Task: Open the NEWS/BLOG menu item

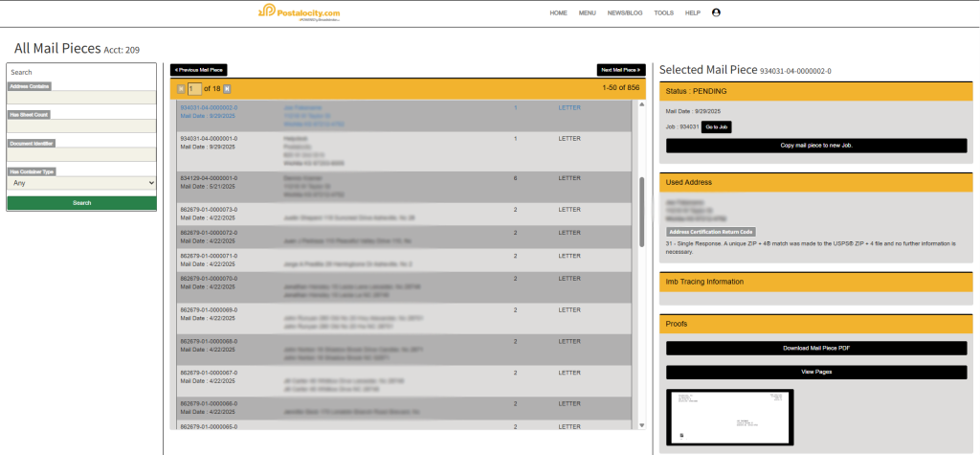Action: (x=624, y=13)
